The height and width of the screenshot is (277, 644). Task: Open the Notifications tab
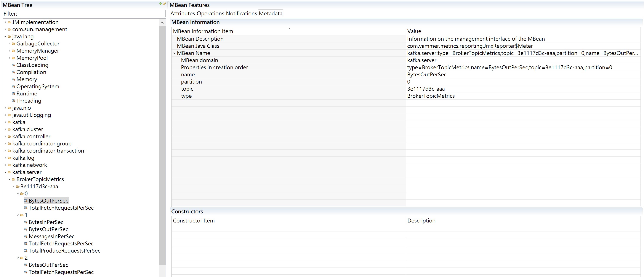tap(241, 13)
